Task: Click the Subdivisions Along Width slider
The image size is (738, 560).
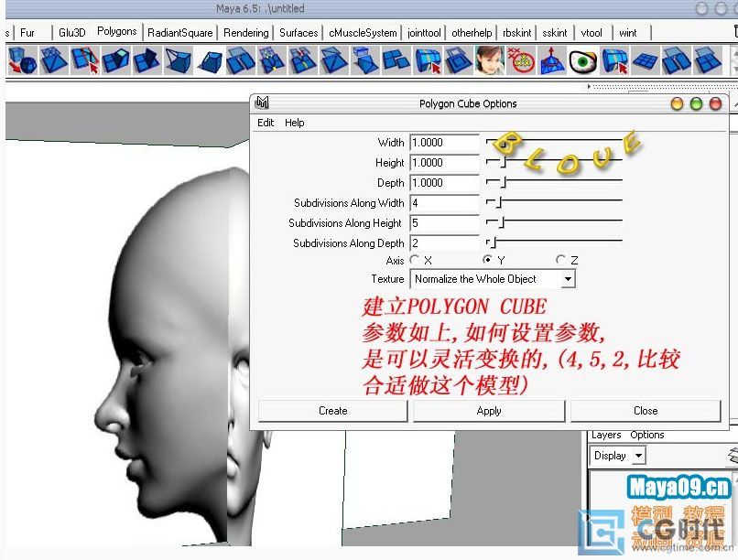Action: [x=554, y=202]
